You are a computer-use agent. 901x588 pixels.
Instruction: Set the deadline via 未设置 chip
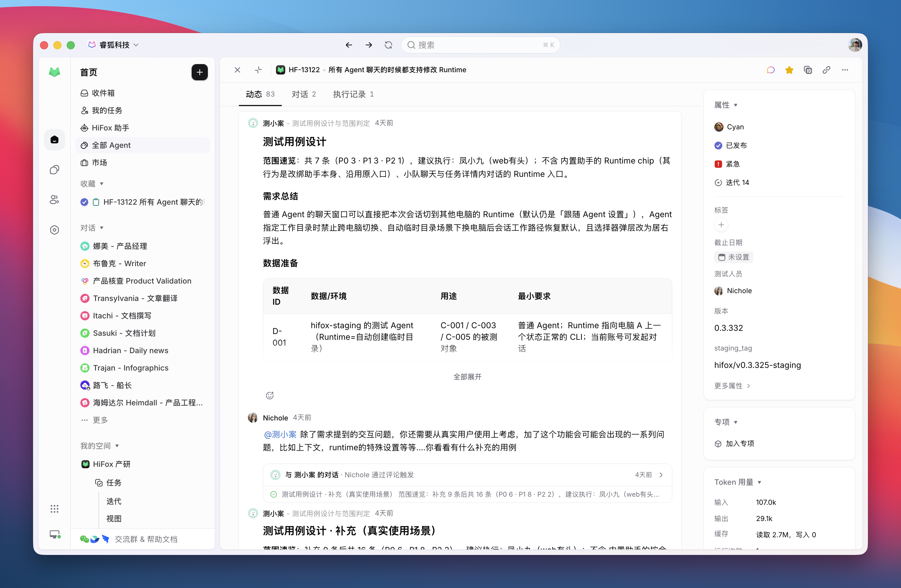tap(733, 257)
